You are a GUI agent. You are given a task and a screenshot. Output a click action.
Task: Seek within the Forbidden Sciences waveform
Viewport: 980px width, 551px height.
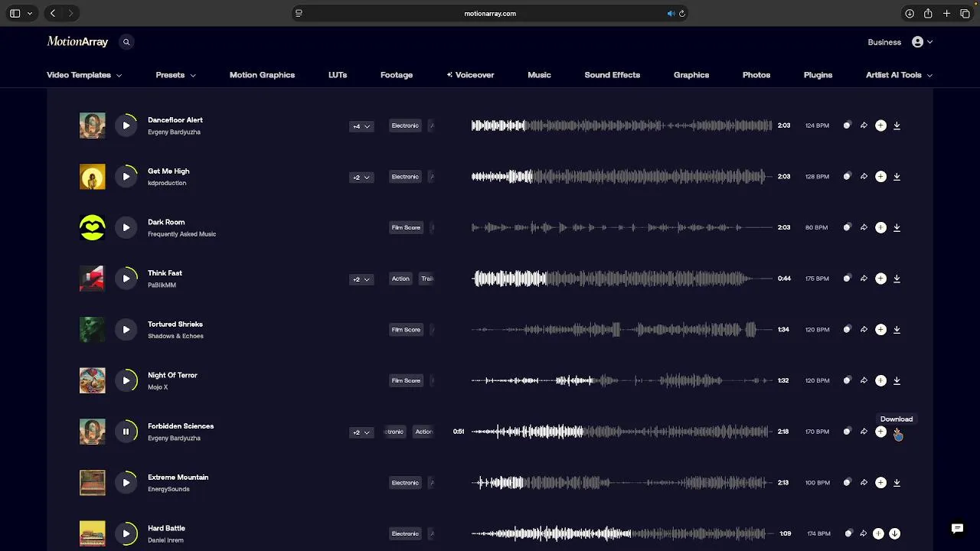(x=621, y=432)
